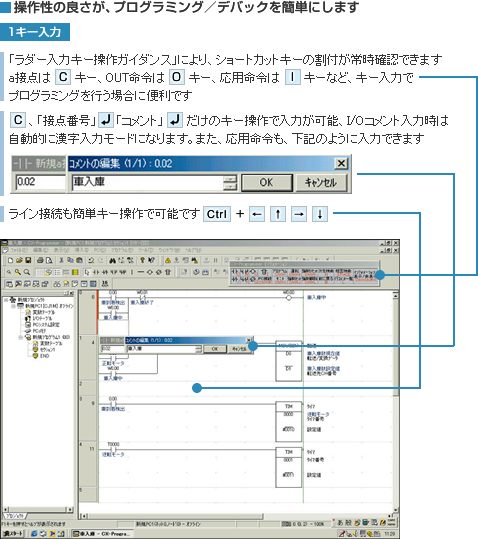Click the New file icon in CX-Programmer toolbar
478x539 pixels.
click(10, 261)
